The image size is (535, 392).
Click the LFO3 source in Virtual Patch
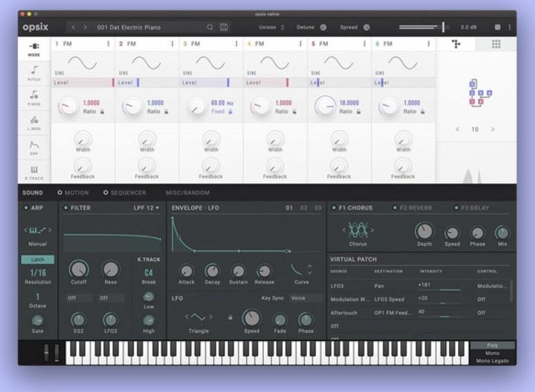[337, 286]
